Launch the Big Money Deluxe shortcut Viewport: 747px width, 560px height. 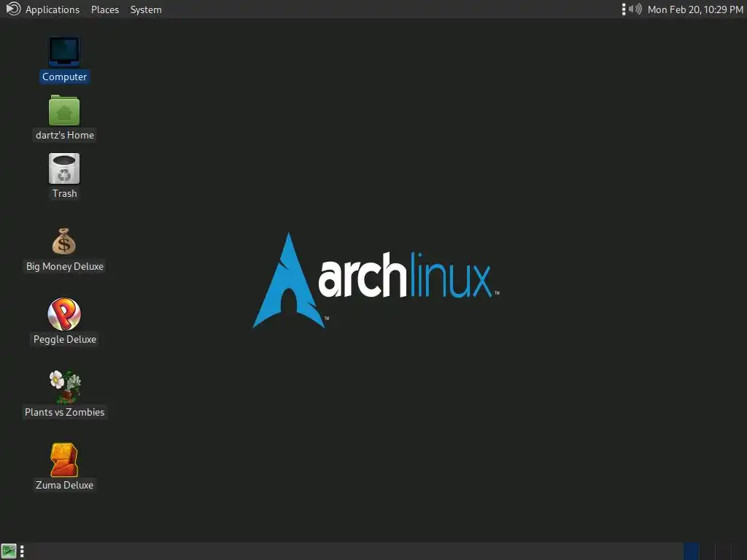(64, 241)
